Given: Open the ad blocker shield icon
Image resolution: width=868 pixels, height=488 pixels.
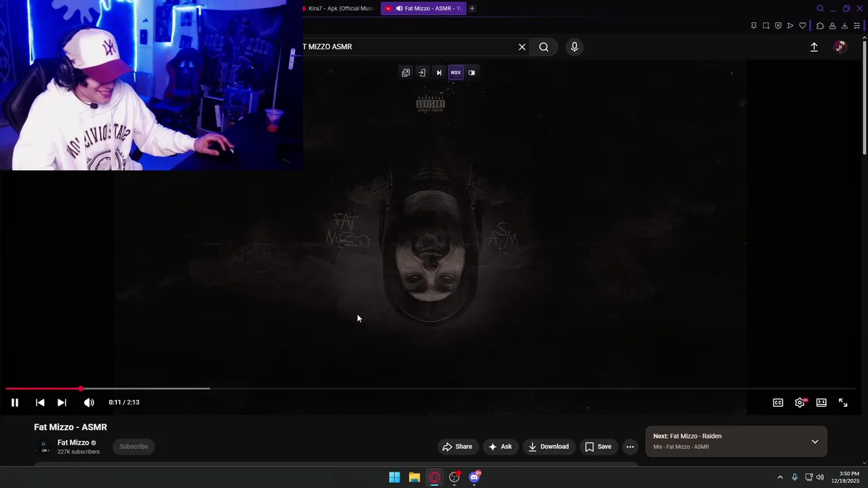Looking at the screenshot, I should (x=778, y=26).
